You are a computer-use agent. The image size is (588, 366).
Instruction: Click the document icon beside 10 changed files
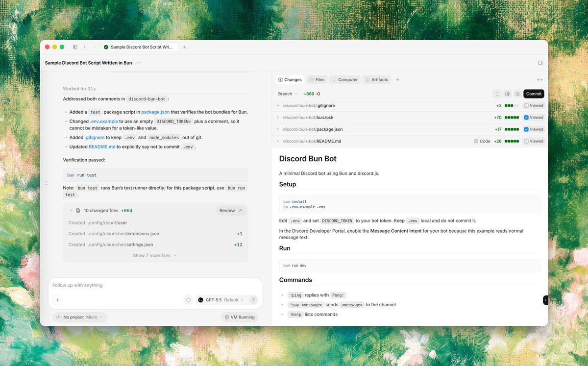pyautogui.click(x=77, y=210)
